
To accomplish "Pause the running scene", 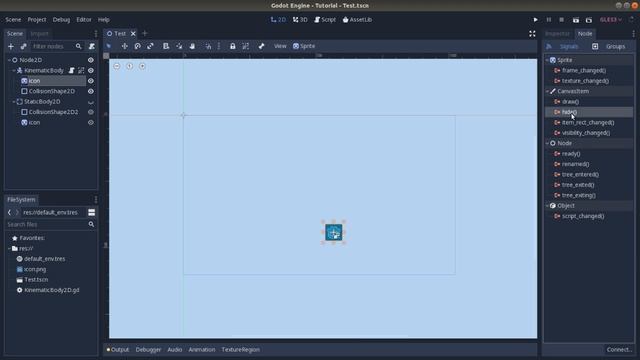I will click(x=549, y=20).
